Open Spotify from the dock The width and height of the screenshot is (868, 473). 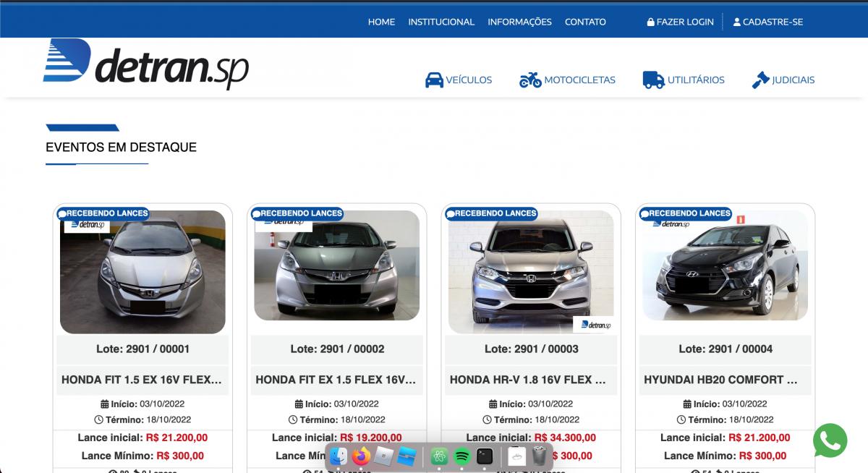[462, 456]
